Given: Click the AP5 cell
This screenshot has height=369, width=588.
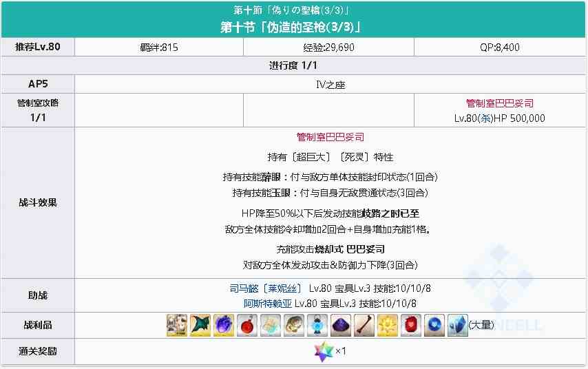Looking at the screenshot, I should tap(38, 84).
